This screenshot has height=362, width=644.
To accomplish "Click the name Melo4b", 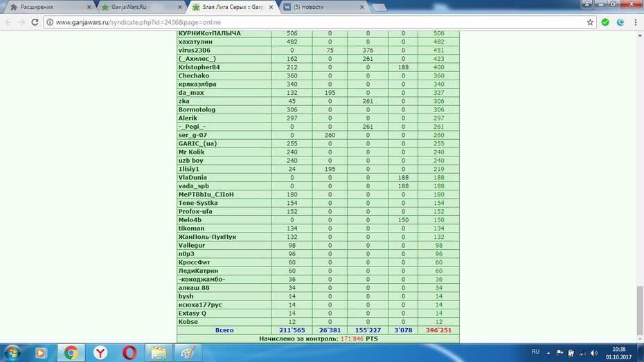I will pos(190,220).
